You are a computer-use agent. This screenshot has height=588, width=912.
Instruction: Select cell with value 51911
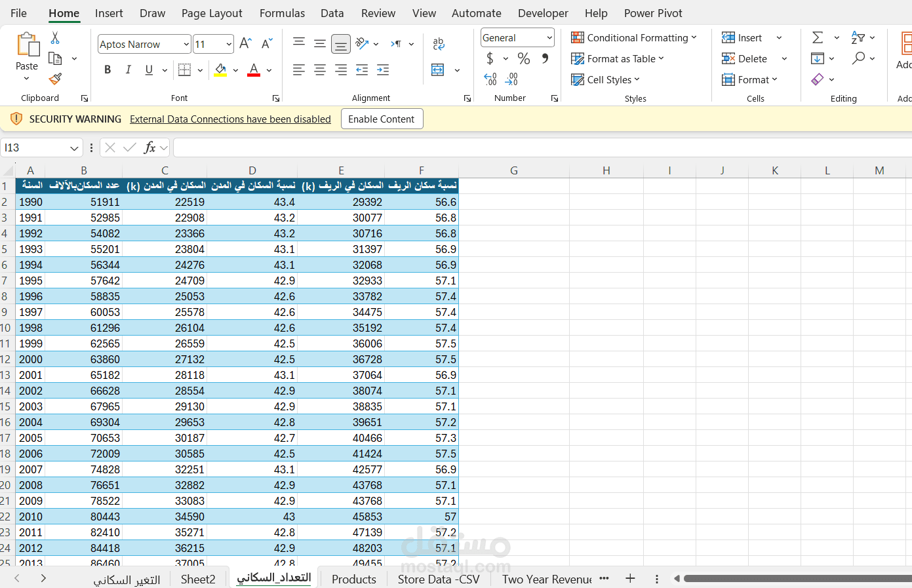click(x=84, y=202)
